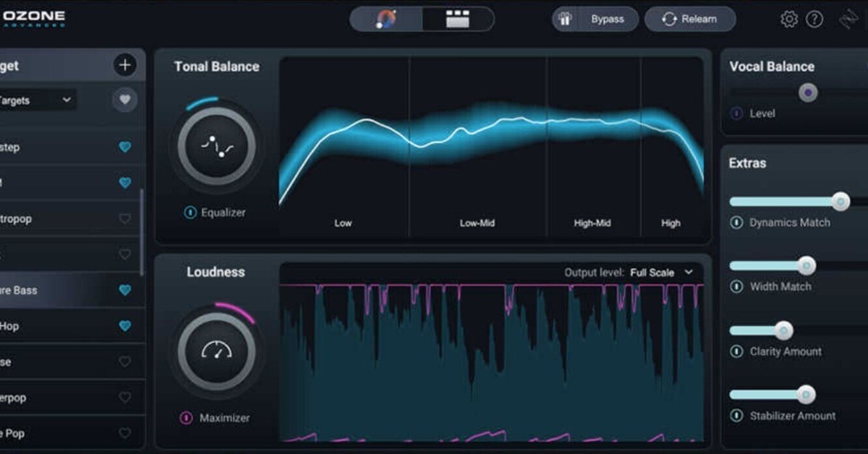This screenshot has width=868, height=454.
Task: Switch to the Master Assistant view icon
Action: [386, 20]
